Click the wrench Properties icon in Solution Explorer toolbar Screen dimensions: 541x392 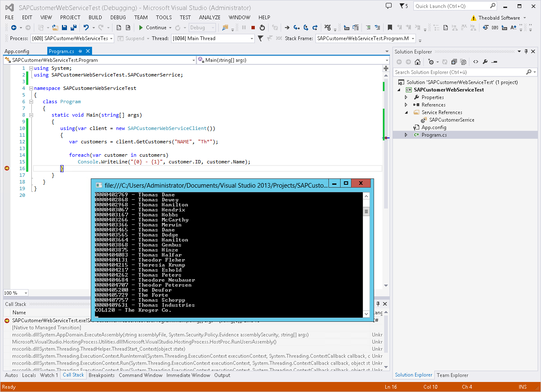pyautogui.click(x=485, y=62)
